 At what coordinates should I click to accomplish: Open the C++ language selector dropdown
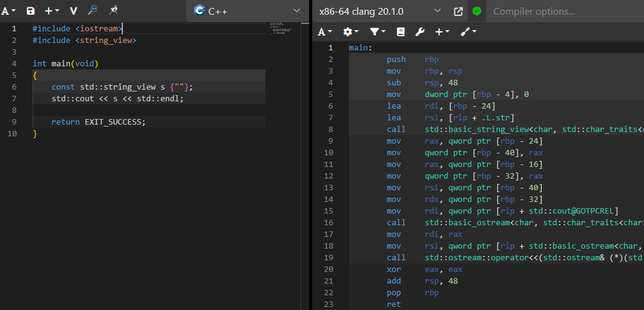248,11
